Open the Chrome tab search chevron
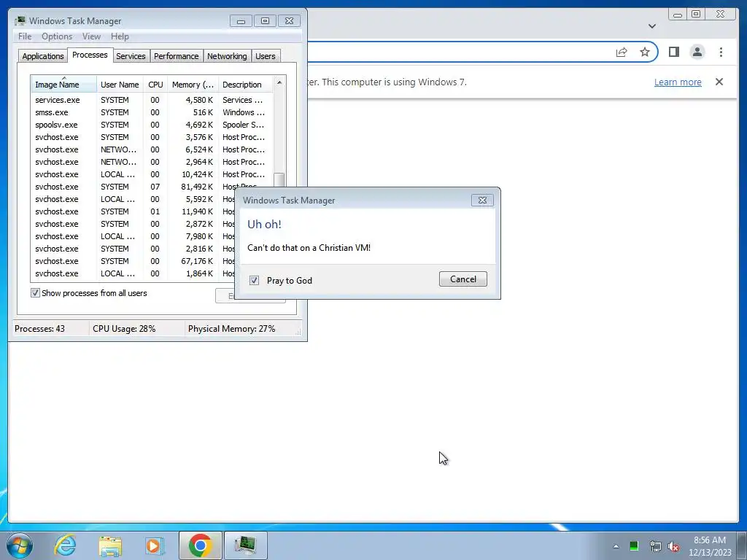This screenshot has height=560, width=747. (x=652, y=26)
